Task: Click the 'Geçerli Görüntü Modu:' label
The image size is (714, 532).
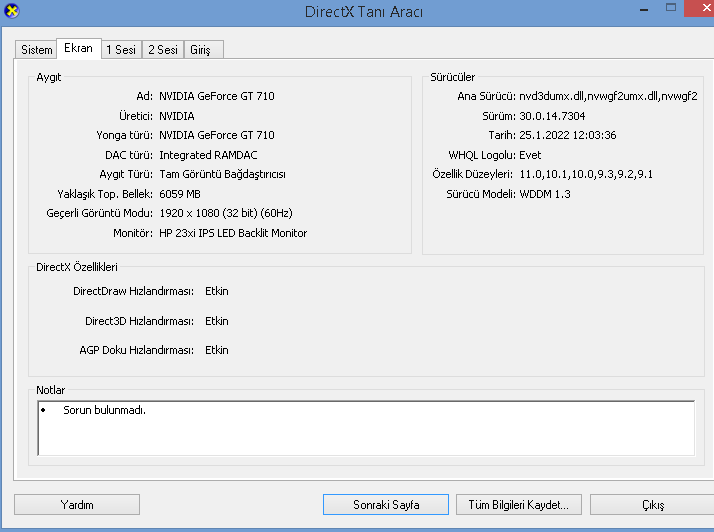Action: [x=99, y=213]
